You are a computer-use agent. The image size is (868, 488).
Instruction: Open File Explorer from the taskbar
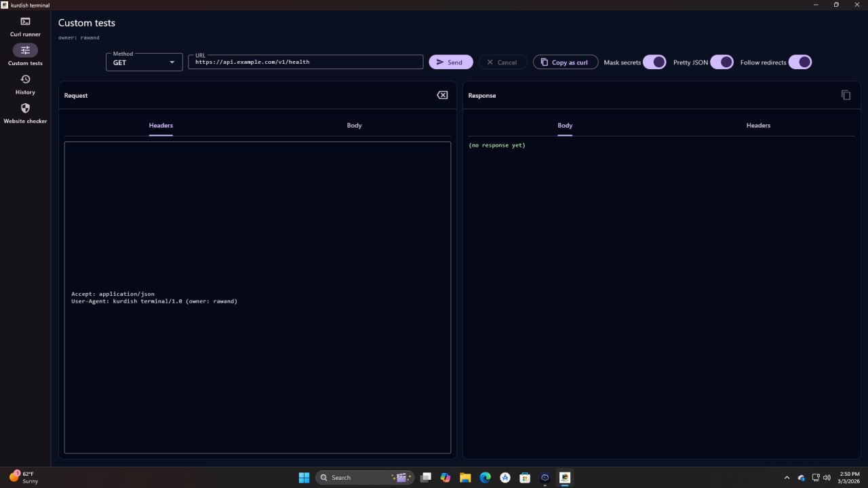click(465, 477)
